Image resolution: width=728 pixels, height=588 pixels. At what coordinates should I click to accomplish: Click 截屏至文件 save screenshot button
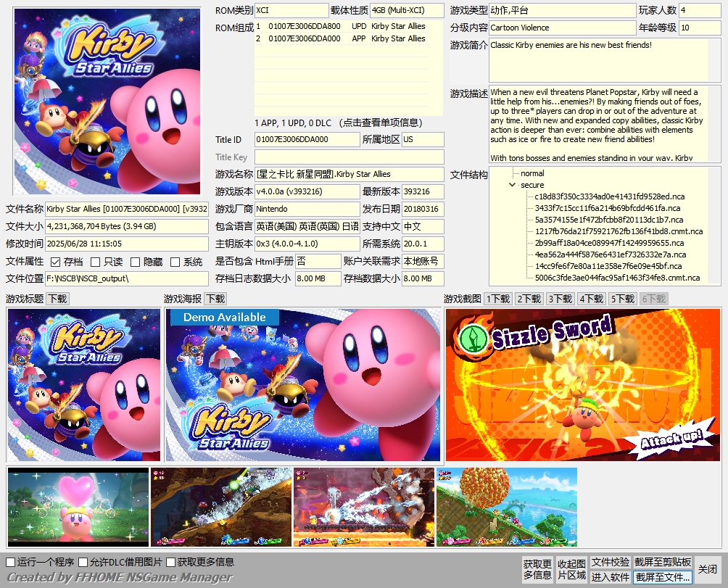pos(663,577)
